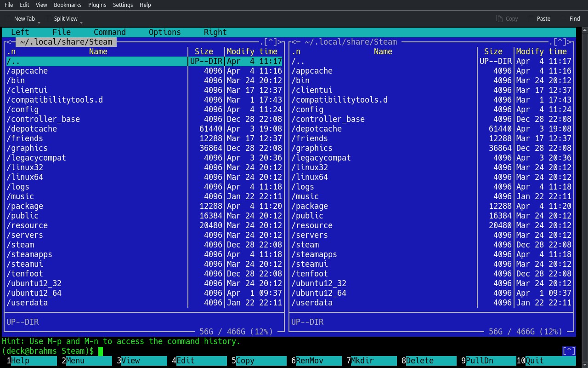
Task: Open the Edit menu in the menubar
Action: (24, 5)
